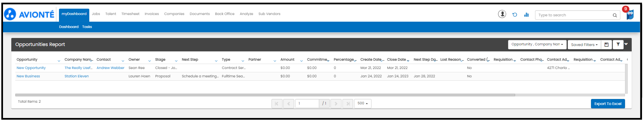This screenshot has width=644, height=123.
Task: Sort by the Close Date column header
Action: [396, 60]
